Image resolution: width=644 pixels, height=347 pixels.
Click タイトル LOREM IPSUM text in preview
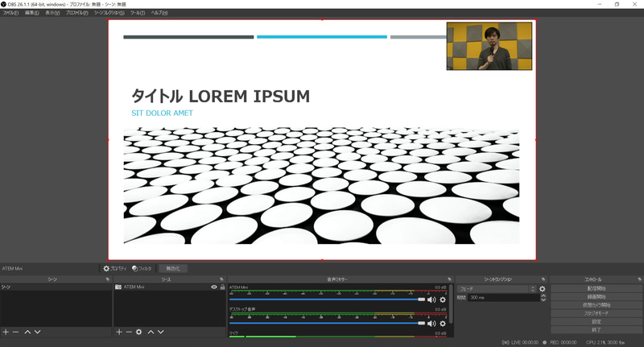[x=221, y=96]
